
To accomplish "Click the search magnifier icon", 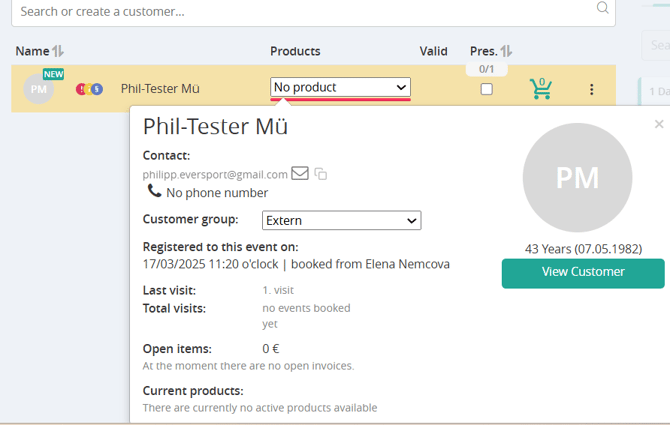I will 602,9.
